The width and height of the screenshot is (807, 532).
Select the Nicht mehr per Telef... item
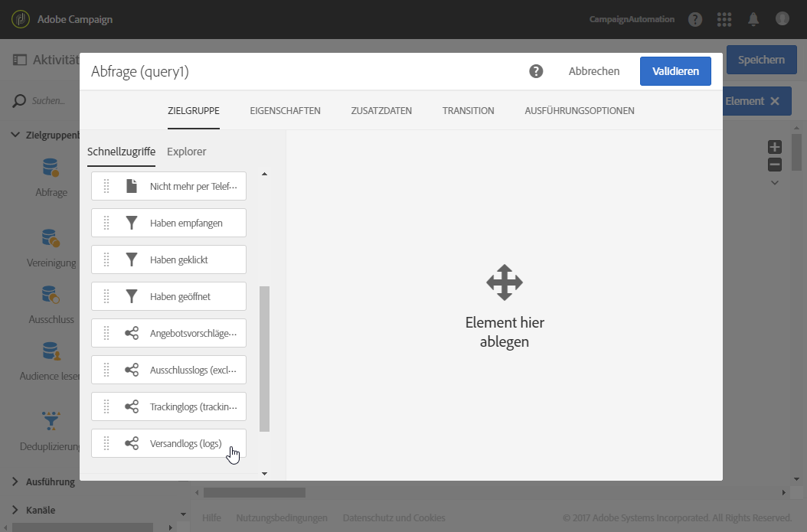click(168, 186)
